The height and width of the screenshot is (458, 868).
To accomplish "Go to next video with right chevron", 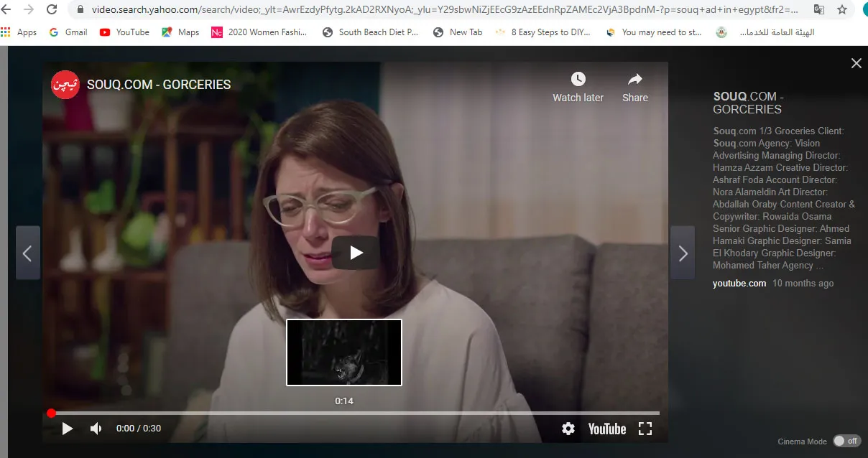I will (x=683, y=253).
